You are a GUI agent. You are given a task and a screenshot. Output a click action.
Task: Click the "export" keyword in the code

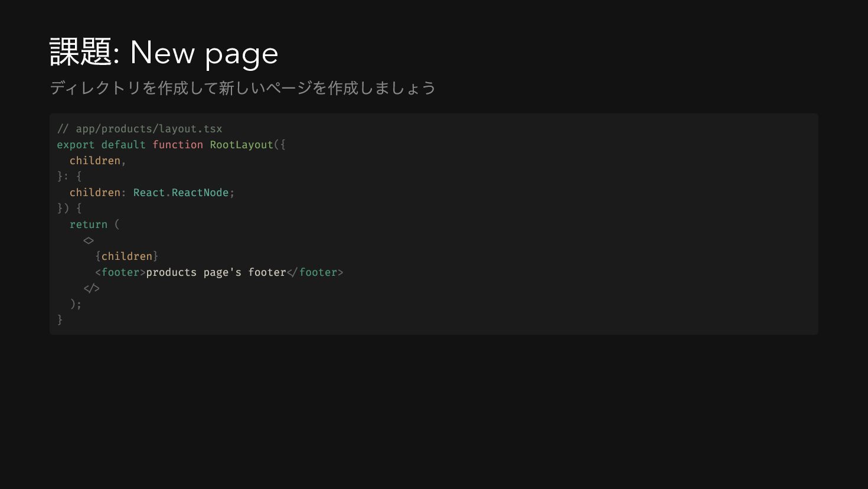(76, 145)
